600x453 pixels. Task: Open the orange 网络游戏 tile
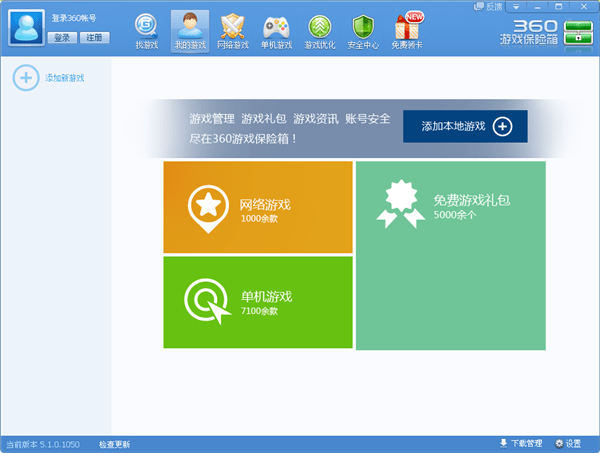(x=258, y=207)
